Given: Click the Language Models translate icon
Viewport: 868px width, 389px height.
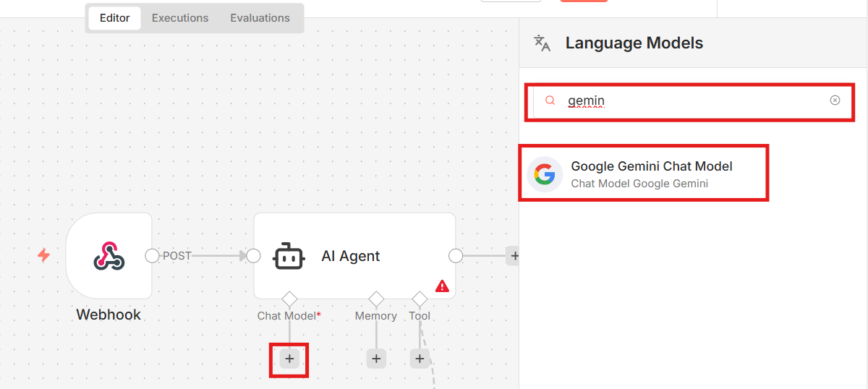Looking at the screenshot, I should coord(542,43).
